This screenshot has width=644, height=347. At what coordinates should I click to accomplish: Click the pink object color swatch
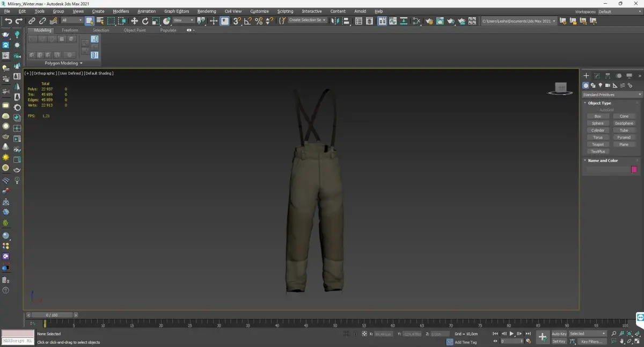[634, 169]
